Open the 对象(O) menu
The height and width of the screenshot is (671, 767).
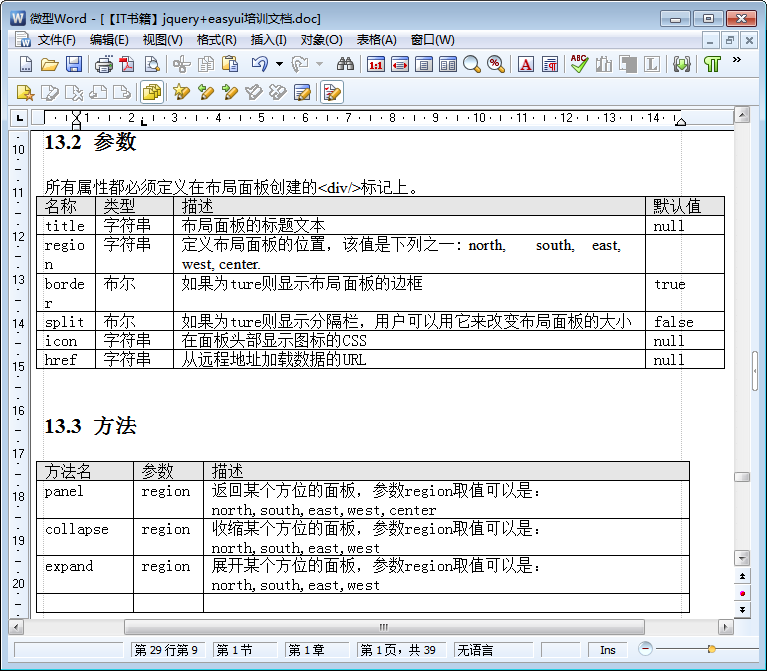[321, 40]
